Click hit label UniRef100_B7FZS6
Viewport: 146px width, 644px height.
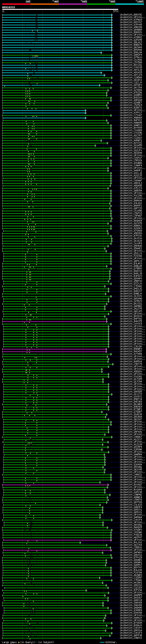point(131,591)
